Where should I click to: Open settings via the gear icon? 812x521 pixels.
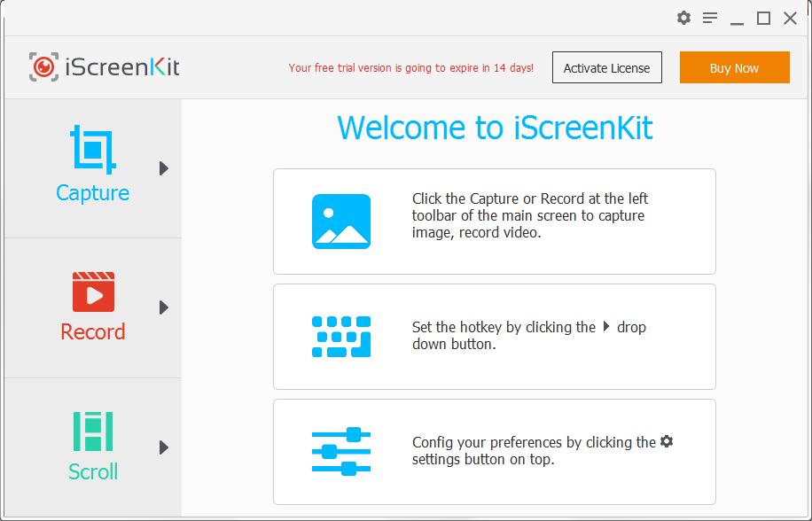[683, 18]
